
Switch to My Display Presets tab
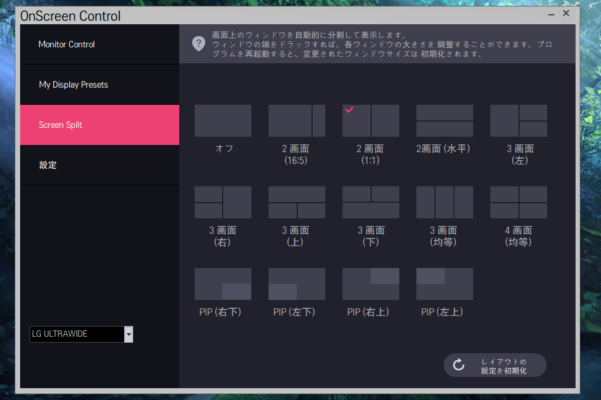point(99,85)
